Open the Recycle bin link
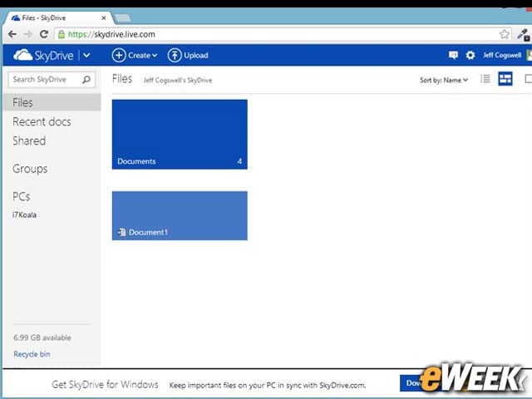The width and height of the screenshot is (532, 399). click(x=32, y=354)
